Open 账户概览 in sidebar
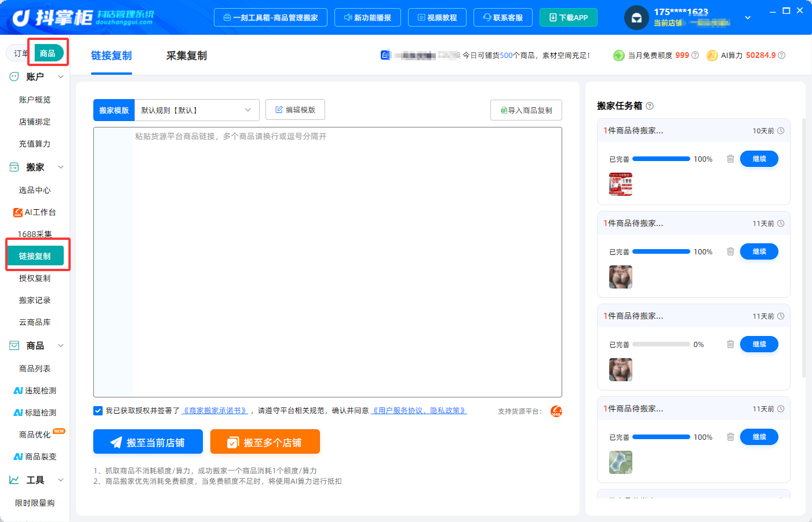Image resolution: width=812 pixels, height=522 pixels. point(35,100)
